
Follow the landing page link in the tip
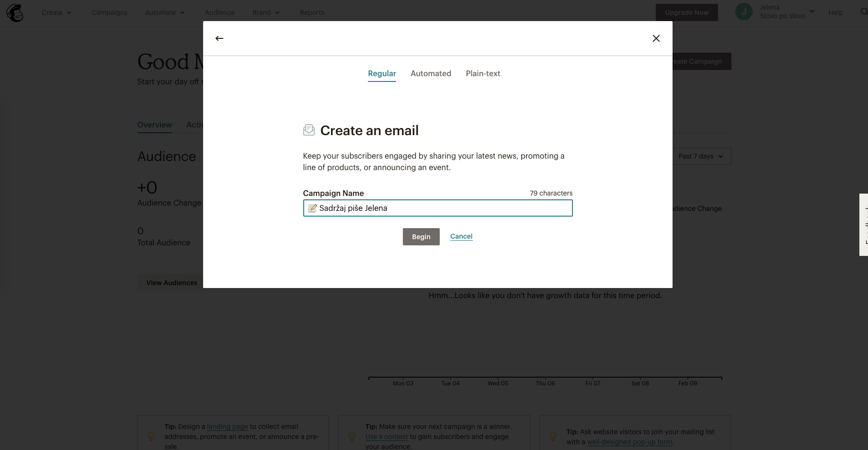point(227,427)
